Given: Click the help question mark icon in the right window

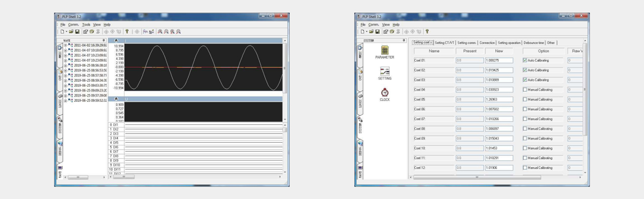Looking at the screenshot, I should pos(427,32).
